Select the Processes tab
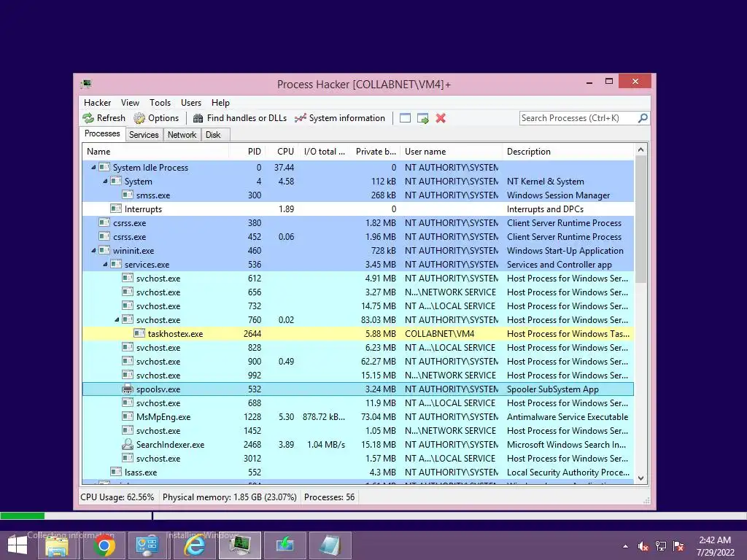Screen dimensions: 747x560 (x=102, y=134)
